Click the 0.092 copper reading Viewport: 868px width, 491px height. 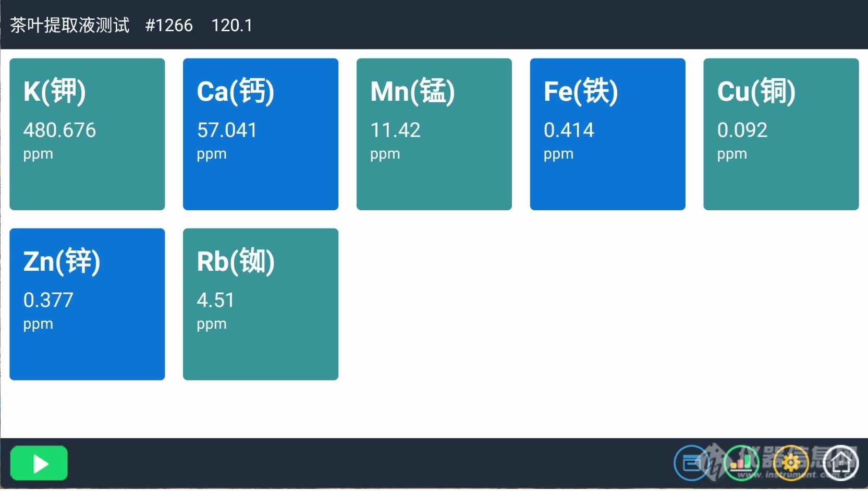(x=742, y=130)
